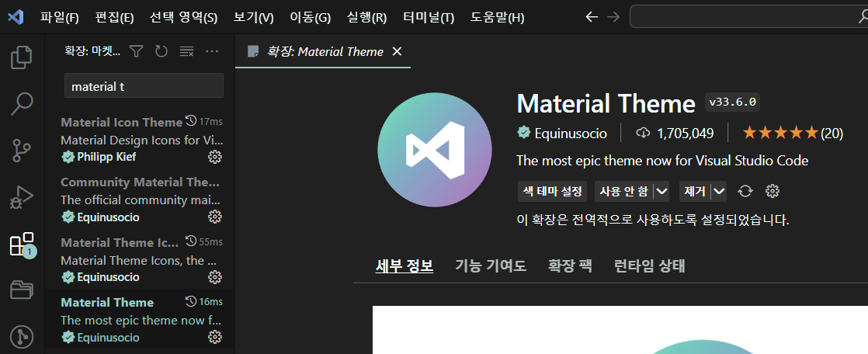Image resolution: width=868 pixels, height=354 pixels.
Task: Click the Material Theme title heading
Action: tap(606, 103)
